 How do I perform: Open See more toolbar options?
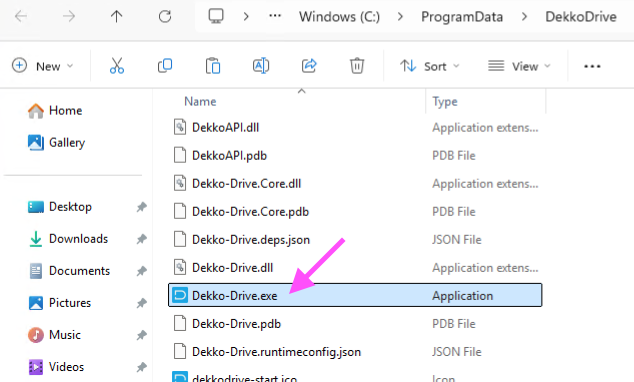click(592, 66)
